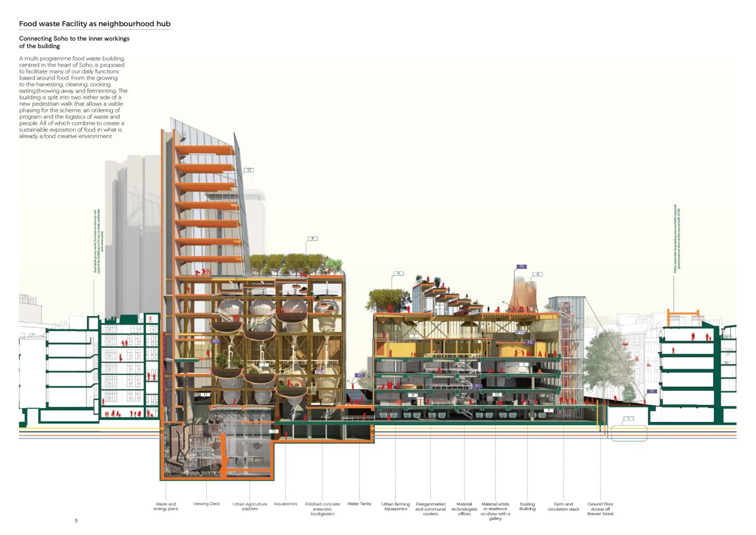
Task: Click the purple 'W10' tag
Action: click(x=520, y=332)
